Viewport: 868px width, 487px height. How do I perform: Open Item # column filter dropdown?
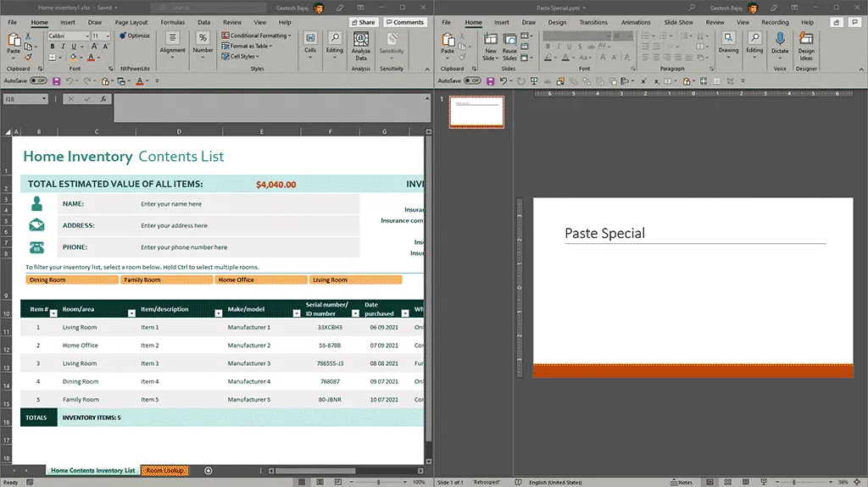click(53, 313)
